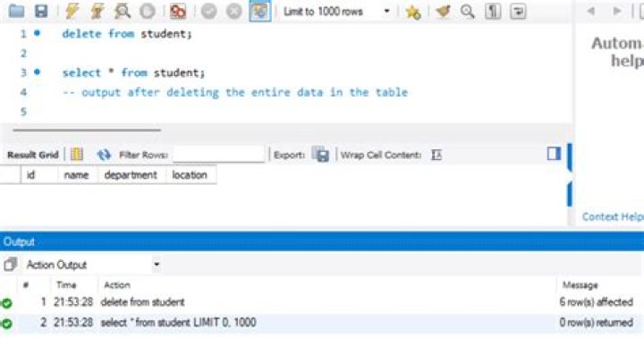Click into the Filter Rows input field
Image resolution: width=644 pixels, height=338 pixels.
tap(219, 155)
